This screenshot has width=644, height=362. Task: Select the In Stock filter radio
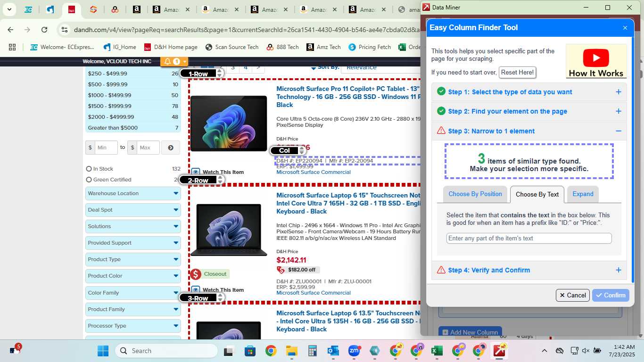(x=89, y=169)
